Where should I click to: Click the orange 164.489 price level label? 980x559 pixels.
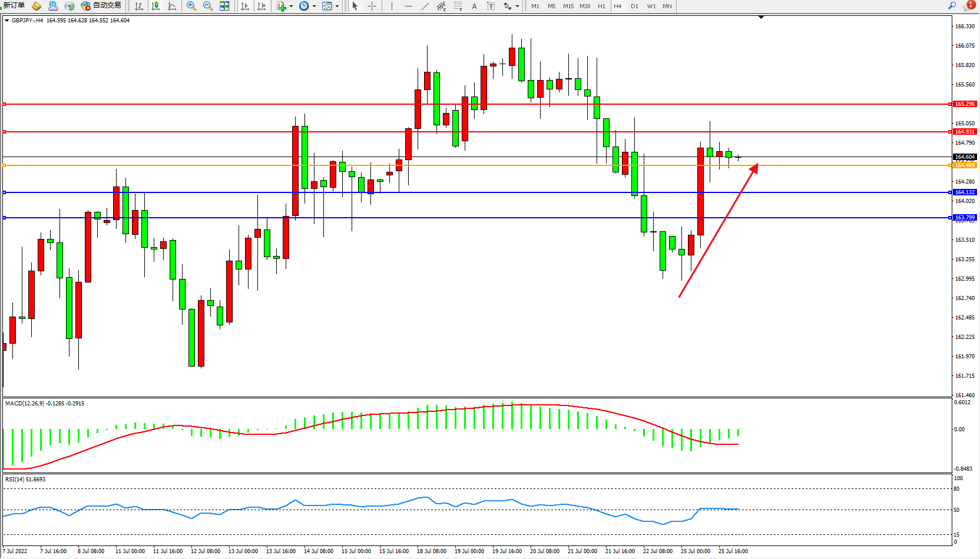965,165
